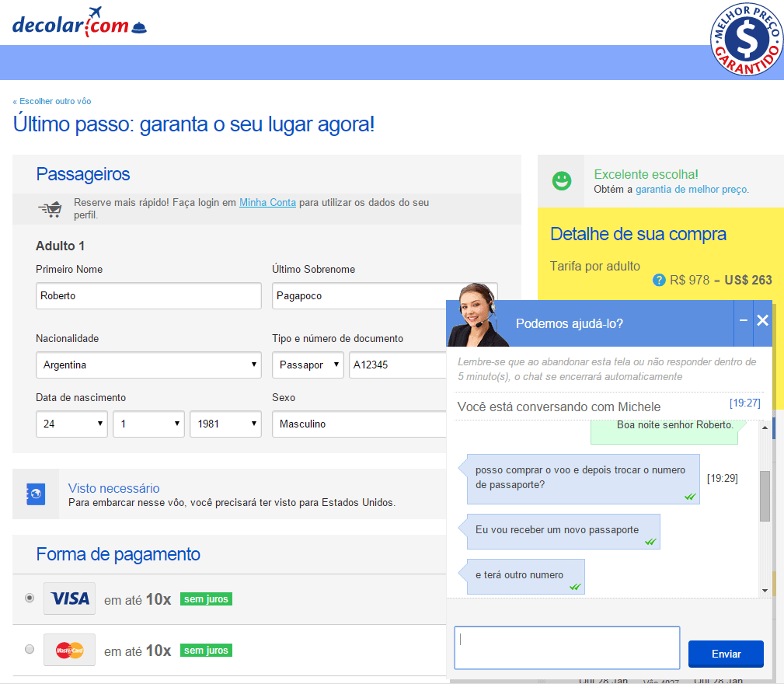The image size is (784, 684).
Task: Click the Tarifa por adulto label
Action: point(595,266)
